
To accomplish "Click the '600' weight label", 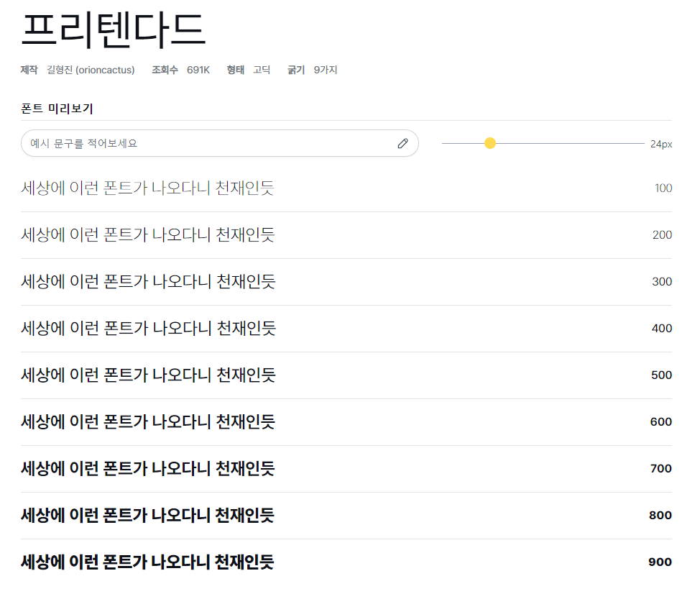I will tap(661, 422).
